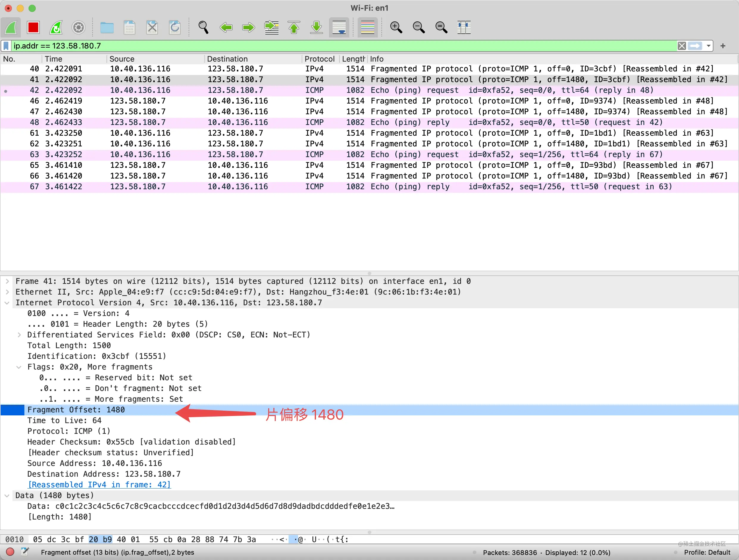The image size is (739, 560).
Task: Reset text to normal size
Action: point(441,27)
